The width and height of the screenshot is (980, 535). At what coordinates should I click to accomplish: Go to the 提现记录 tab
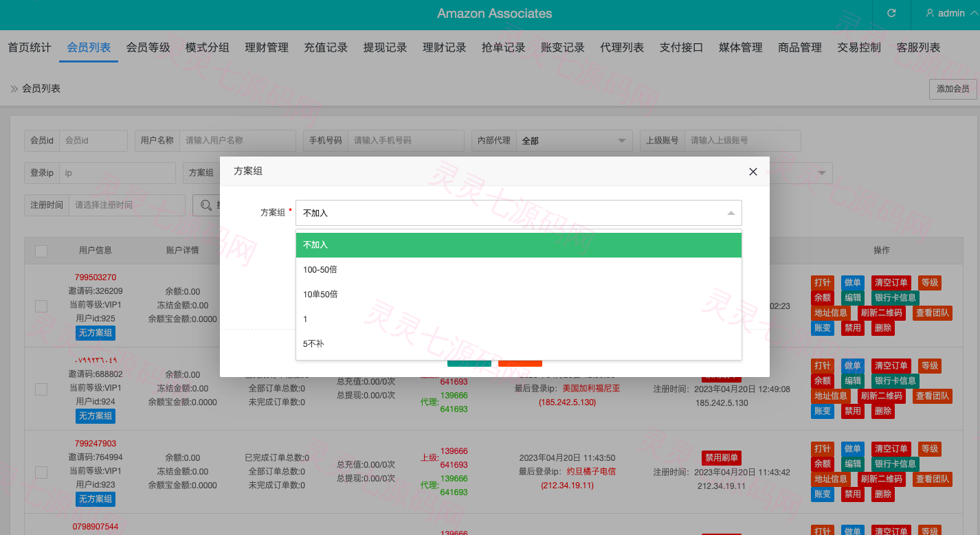coord(385,47)
